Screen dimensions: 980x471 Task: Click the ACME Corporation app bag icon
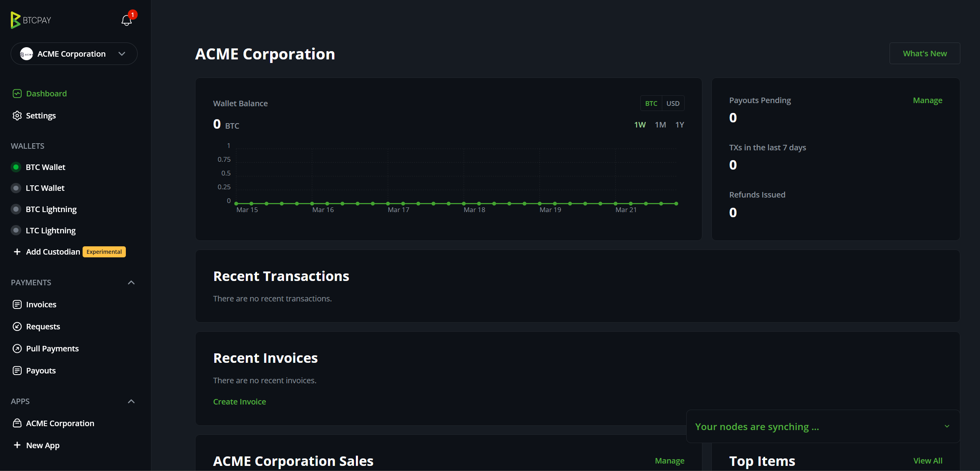pos(17,423)
